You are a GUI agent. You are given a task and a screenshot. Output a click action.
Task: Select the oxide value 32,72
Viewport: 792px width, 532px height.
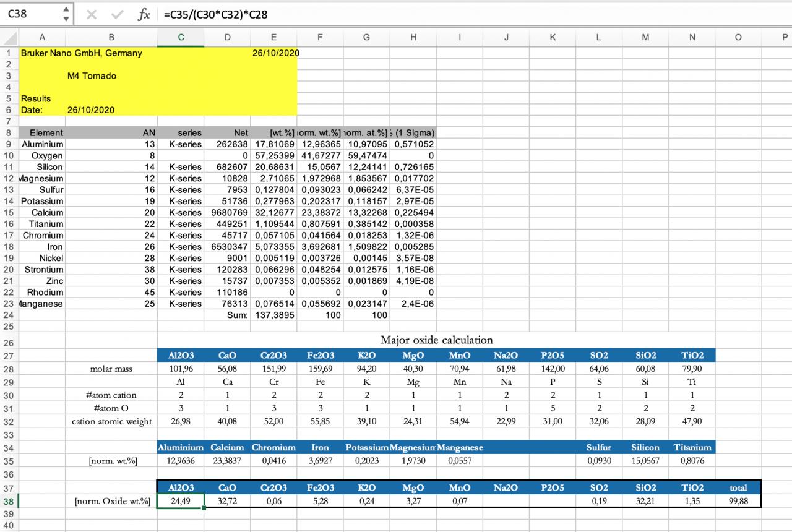(x=227, y=501)
